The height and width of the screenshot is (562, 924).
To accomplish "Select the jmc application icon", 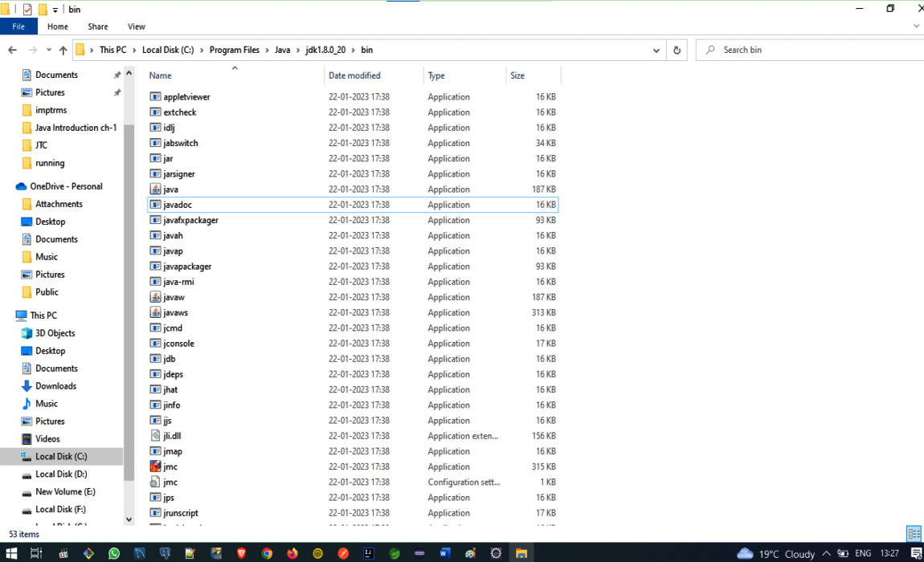I will (x=156, y=466).
